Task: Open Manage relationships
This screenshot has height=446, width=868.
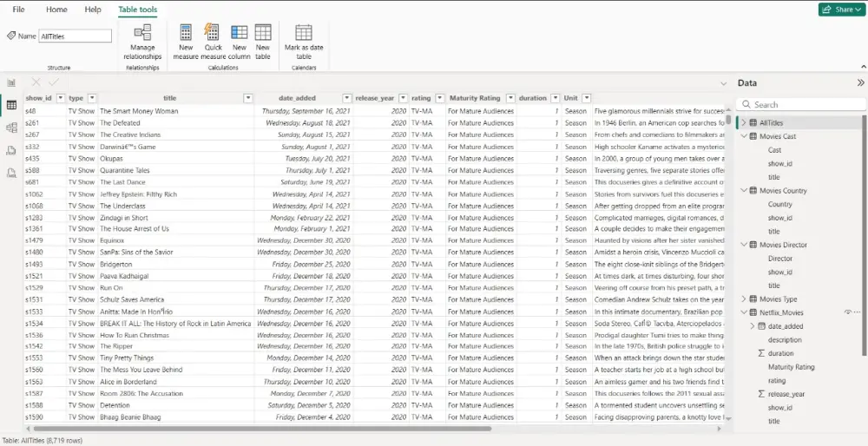Action: pos(142,42)
